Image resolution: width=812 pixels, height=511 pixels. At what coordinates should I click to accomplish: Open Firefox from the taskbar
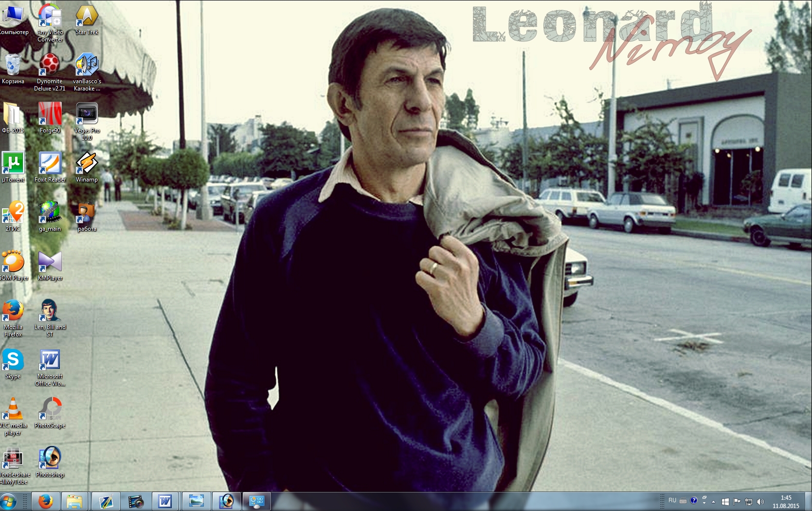(x=46, y=501)
